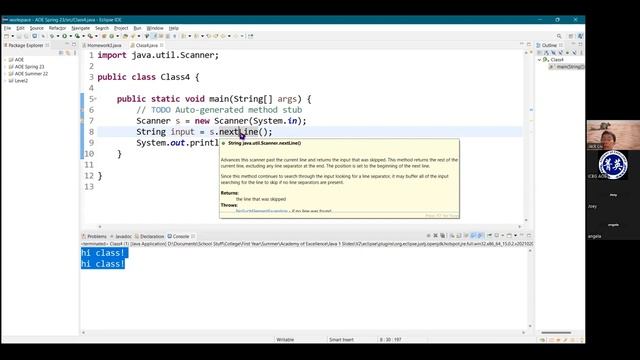This screenshot has width=640, height=360.
Task: Collapse the Class4 node in Outline
Action: [x=539, y=60]
